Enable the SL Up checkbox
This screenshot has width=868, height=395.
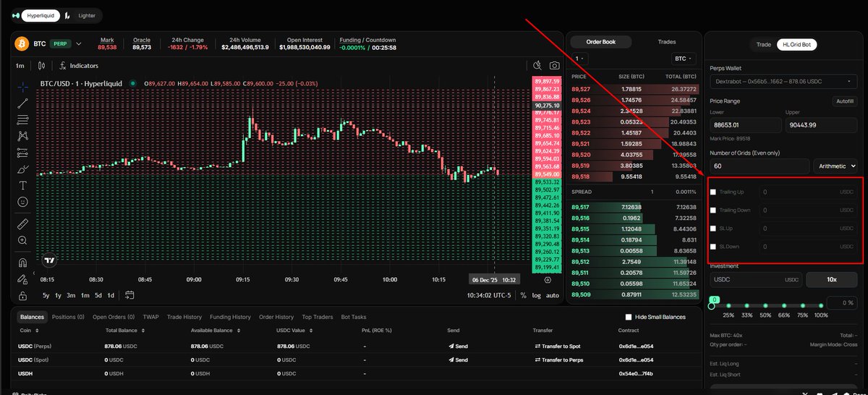pos(713,229)
